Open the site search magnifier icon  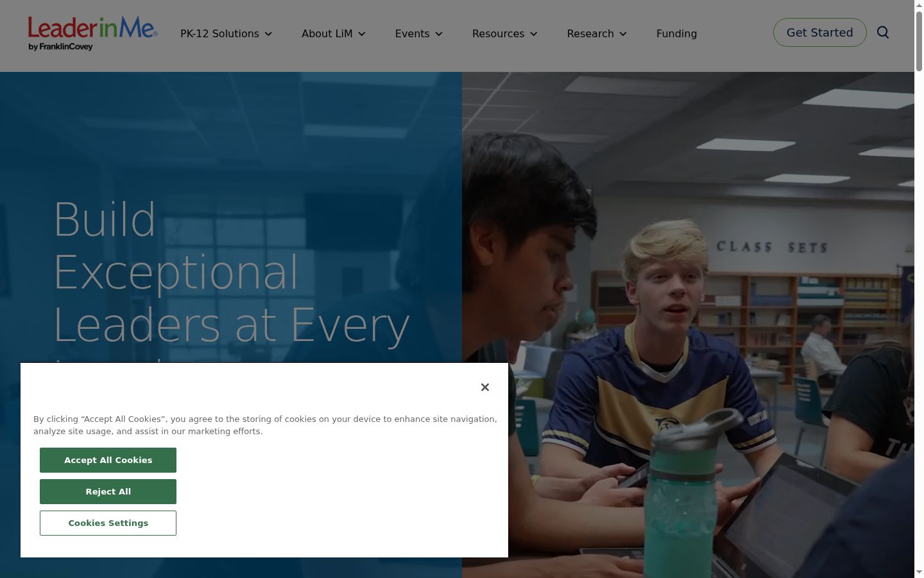click(x=883, y=33)
